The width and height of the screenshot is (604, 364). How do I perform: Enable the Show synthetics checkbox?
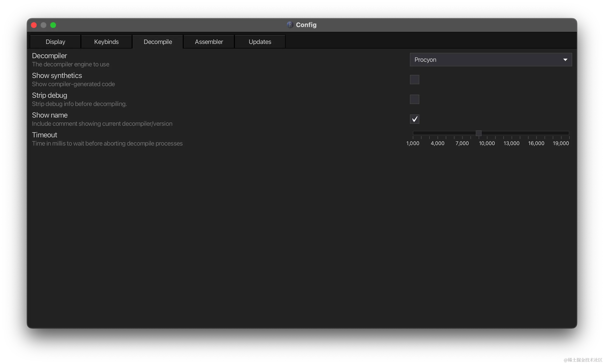414,79
